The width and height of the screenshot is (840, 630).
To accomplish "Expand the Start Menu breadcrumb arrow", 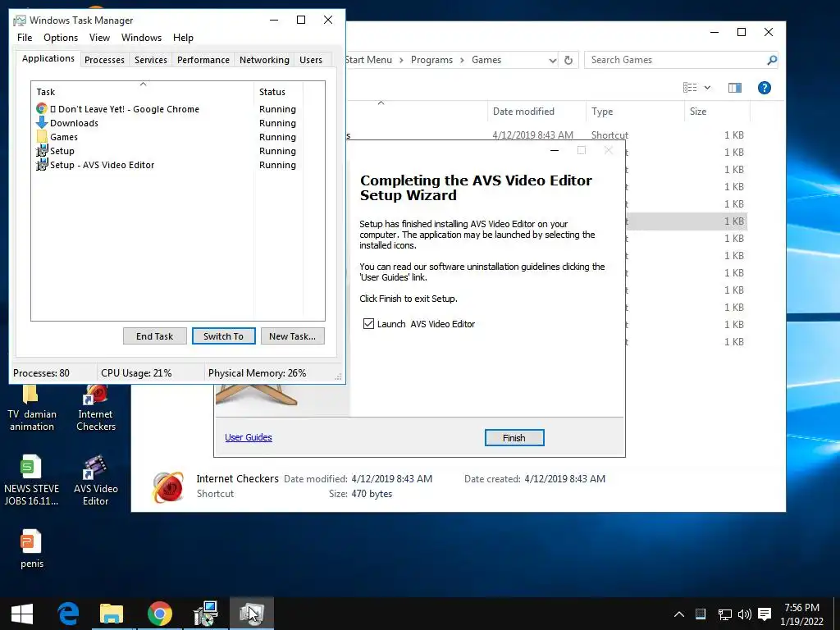I will (x=401, y=60).
